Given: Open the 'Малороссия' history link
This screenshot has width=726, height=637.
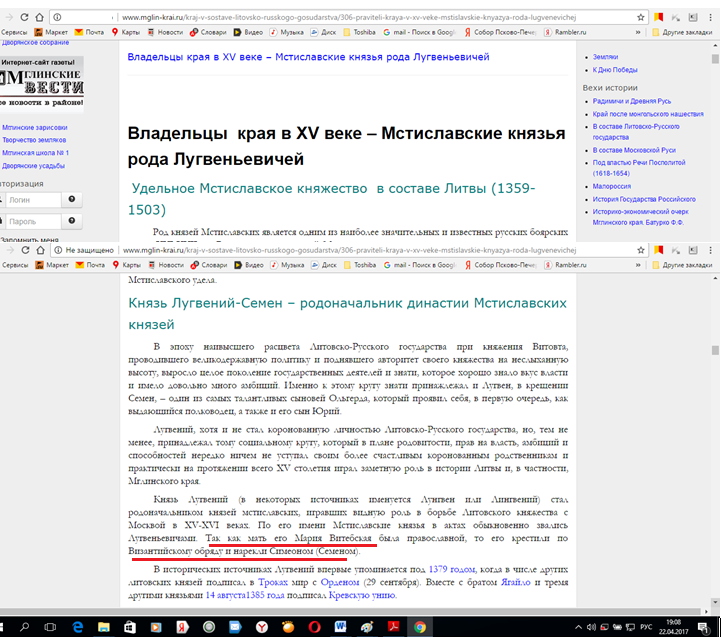Looking at the screenshot, I should coord(612,186).
